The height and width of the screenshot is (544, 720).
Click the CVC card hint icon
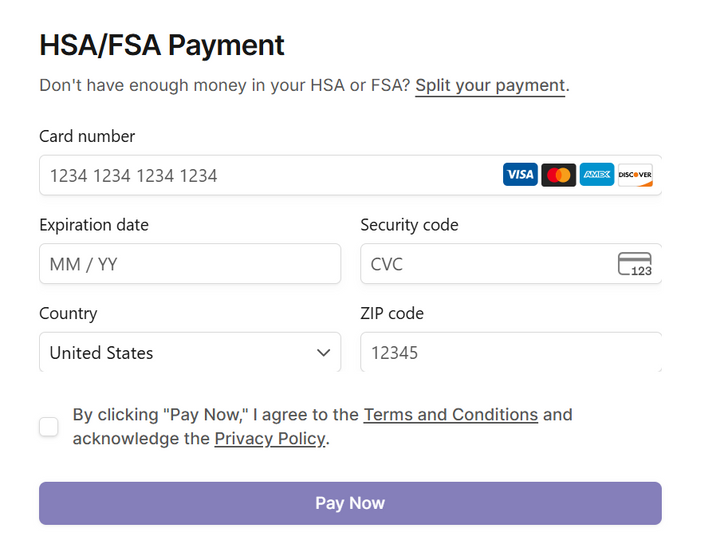[x=635, y=265]
